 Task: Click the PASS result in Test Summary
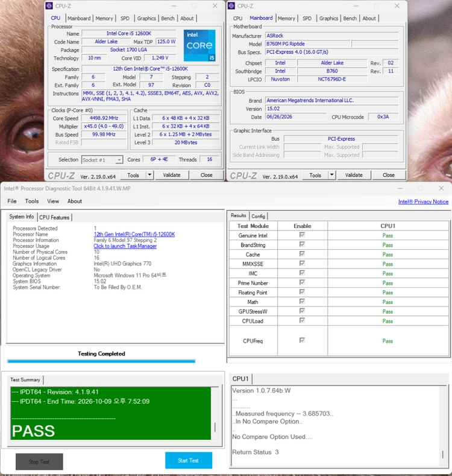point(33,431)
